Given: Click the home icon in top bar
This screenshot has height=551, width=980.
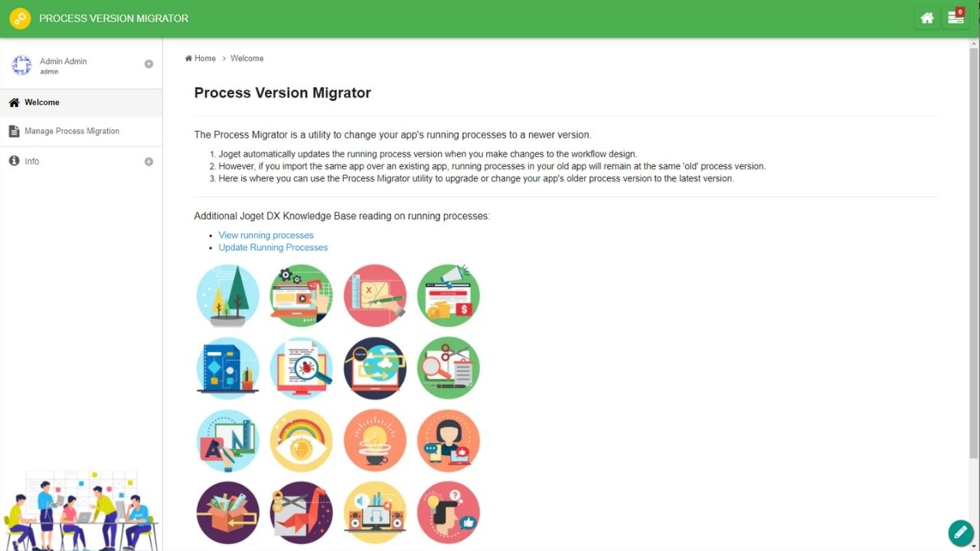Looking at the screenshot, I should point(926,18).
